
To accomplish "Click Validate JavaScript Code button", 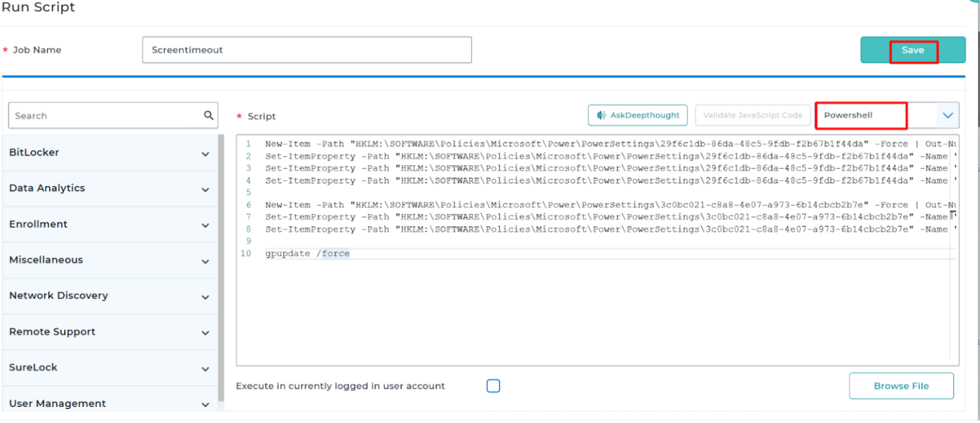I will click(752, 116).
